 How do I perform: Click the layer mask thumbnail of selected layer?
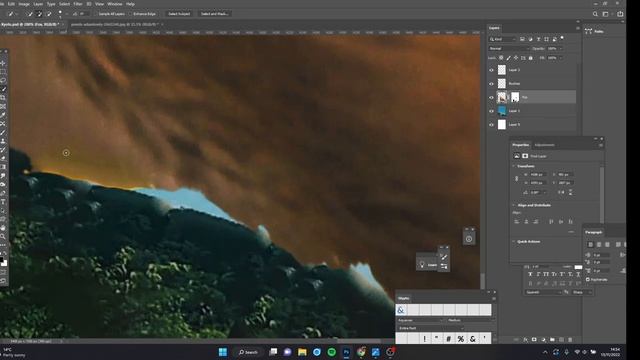click(515, 97)
